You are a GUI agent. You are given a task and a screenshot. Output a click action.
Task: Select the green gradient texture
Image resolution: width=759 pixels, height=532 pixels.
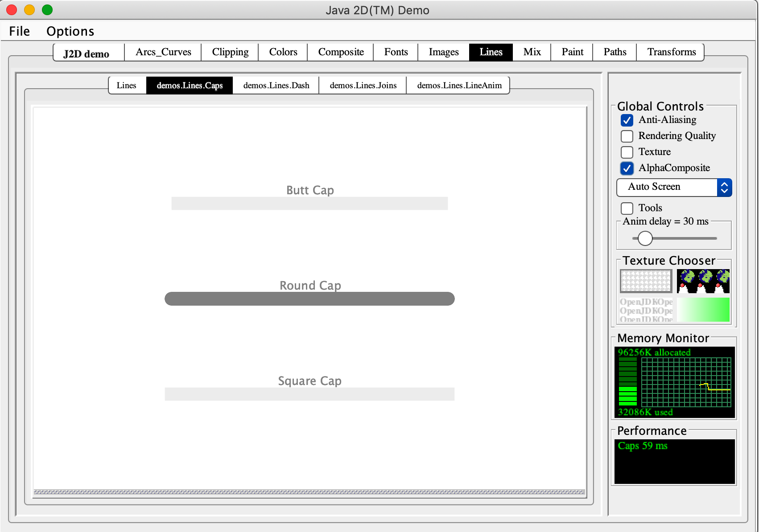[x=703, y=310]
